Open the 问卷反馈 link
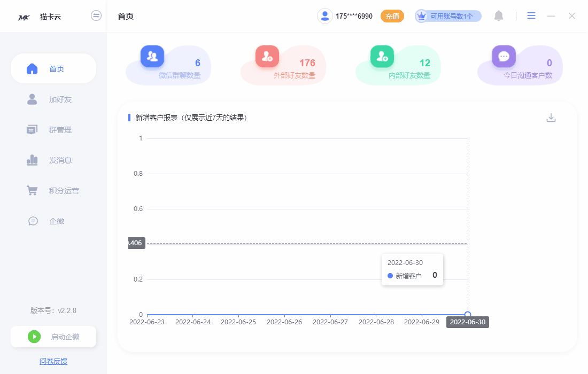588x374 pixels. (x=53, y=361)
